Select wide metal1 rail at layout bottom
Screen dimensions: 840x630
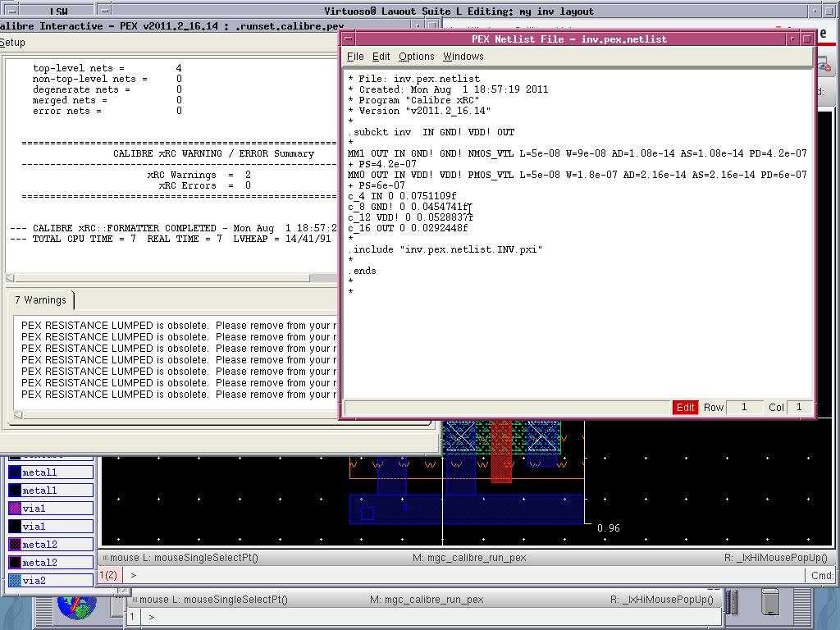[x=466, y=509]
